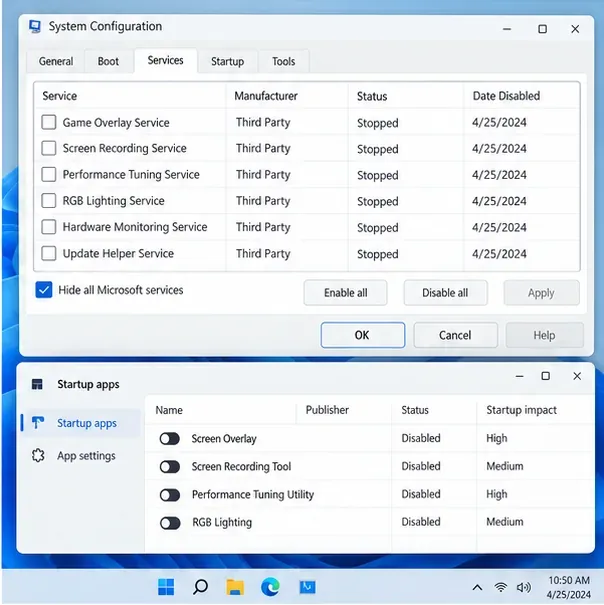Uncheck Hide all Microsoft services

pos(44,290)
